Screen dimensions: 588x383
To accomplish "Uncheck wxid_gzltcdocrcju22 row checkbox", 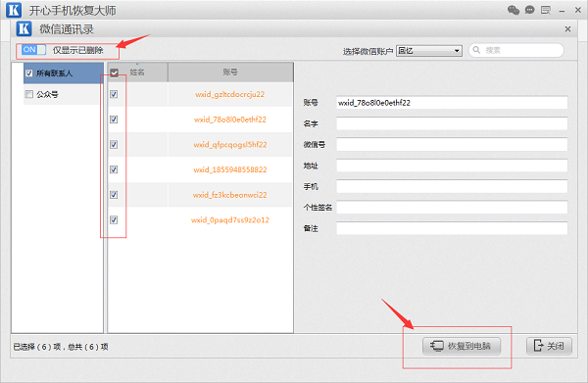I will pyautogui.click(x=114, y=94).
